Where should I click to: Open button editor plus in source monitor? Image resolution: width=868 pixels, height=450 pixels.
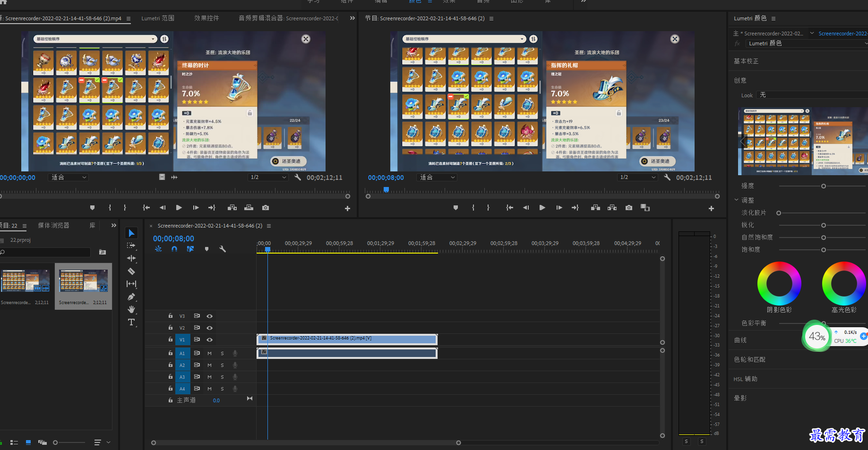point(347,208)
